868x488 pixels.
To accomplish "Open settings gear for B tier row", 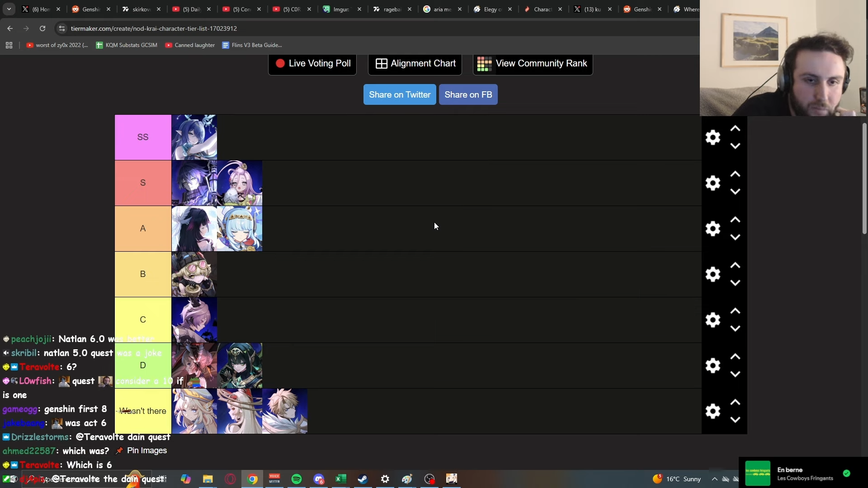I will pyautogui.click(x=713, y=274).
